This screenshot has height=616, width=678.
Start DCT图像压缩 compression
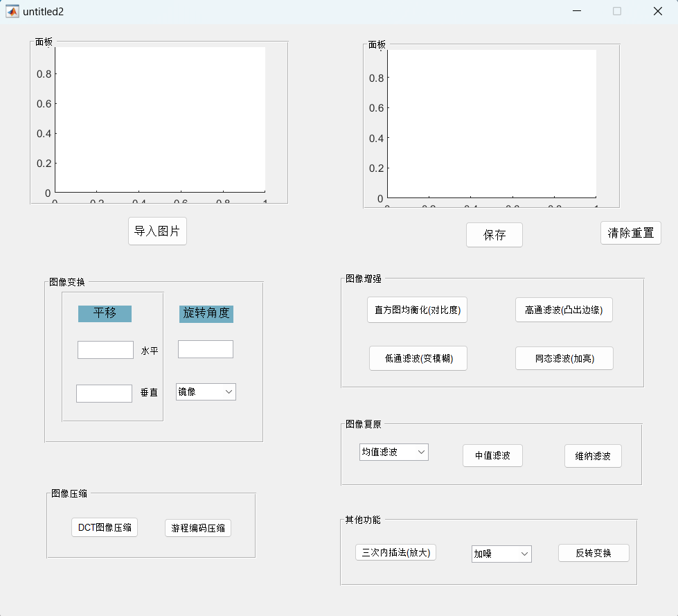[x=105, y=527]
